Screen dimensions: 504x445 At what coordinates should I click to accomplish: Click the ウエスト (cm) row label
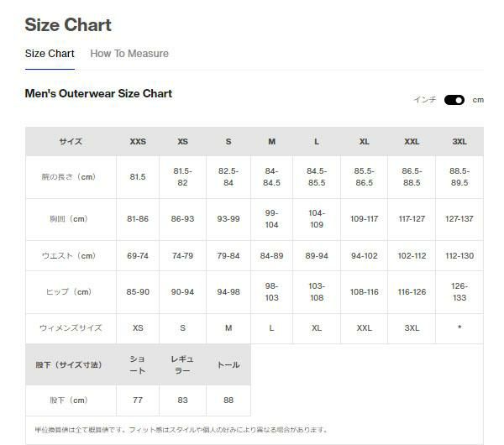71,256
